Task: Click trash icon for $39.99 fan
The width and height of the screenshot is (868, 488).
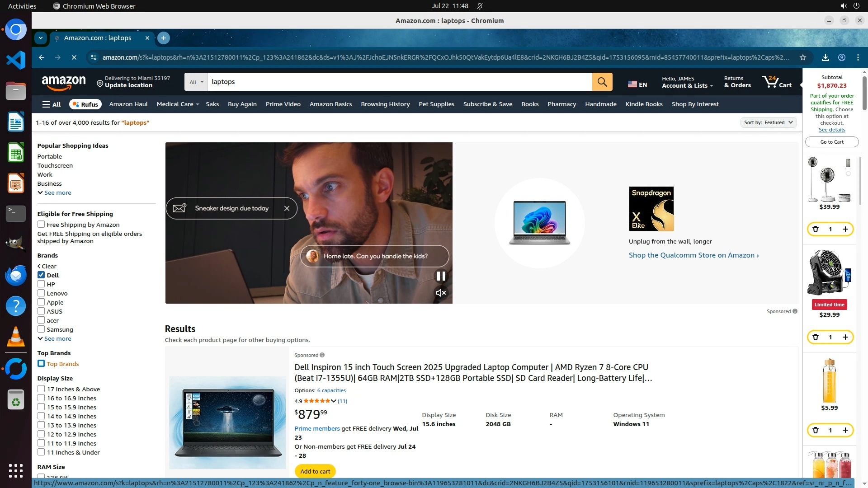Action: pyautogui.click(x=816, y=229)
